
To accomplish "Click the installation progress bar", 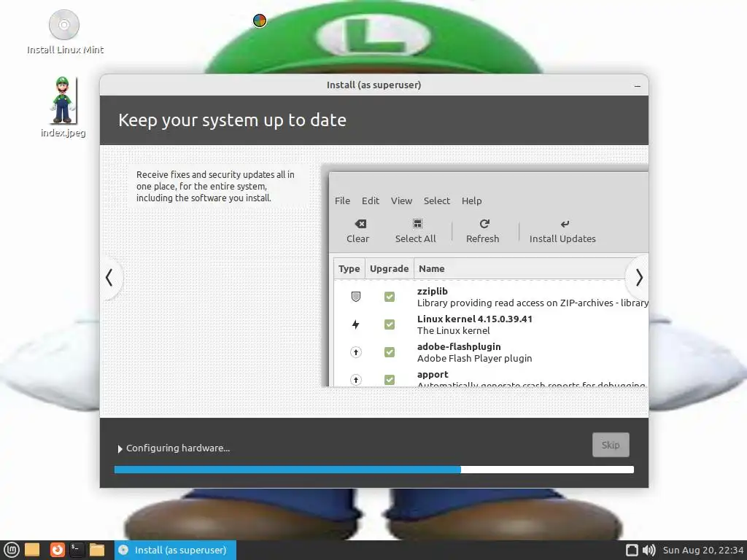I will [374, 470].
